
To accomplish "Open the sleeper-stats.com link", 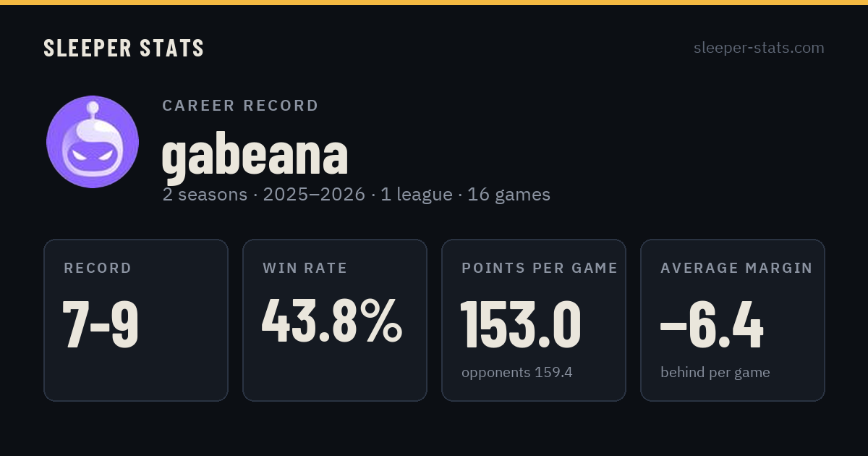I will click(x=759, y=48).
